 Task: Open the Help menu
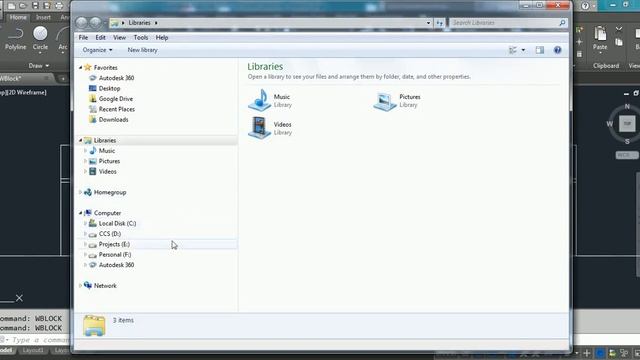coord(162,38)
